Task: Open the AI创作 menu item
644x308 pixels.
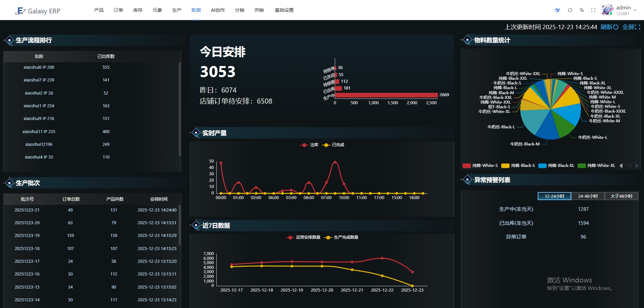Action: click(218, 10)
